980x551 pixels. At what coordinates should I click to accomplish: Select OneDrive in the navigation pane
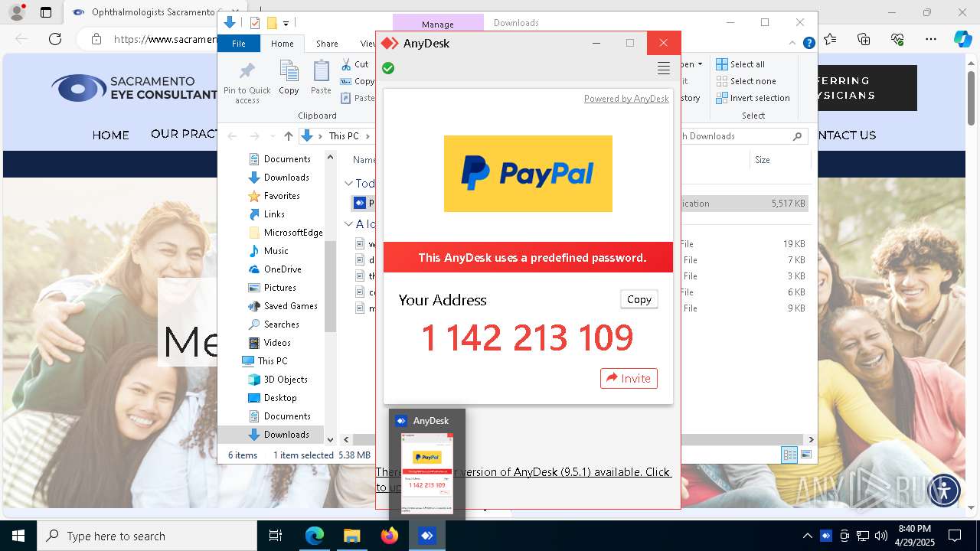click(x=283, y=269)
